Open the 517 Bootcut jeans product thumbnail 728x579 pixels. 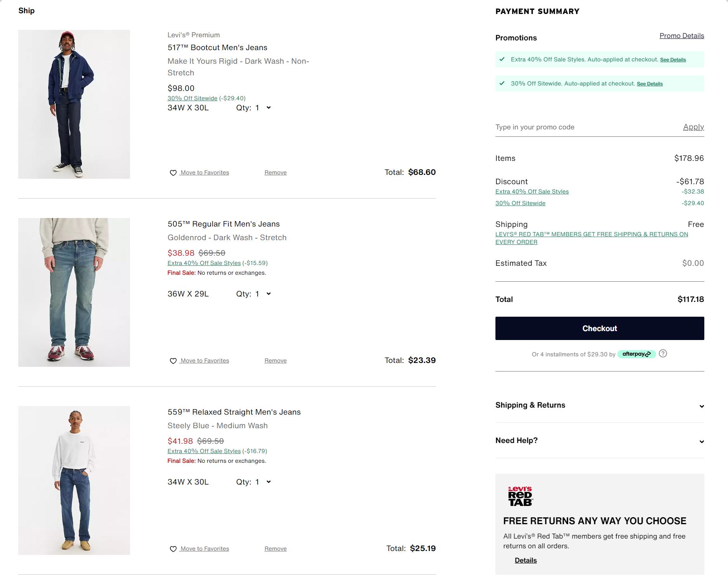[x=74, y=104]
